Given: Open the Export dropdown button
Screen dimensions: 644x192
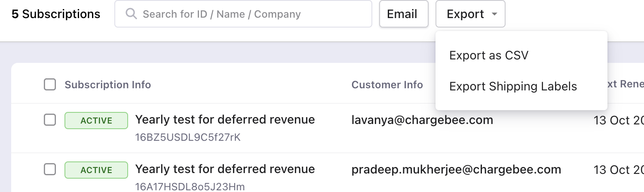Looking at the screenshot, I should [470, 14].
